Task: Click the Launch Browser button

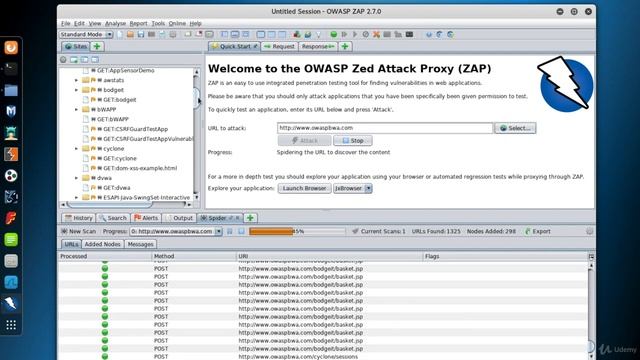Action: 304,189
